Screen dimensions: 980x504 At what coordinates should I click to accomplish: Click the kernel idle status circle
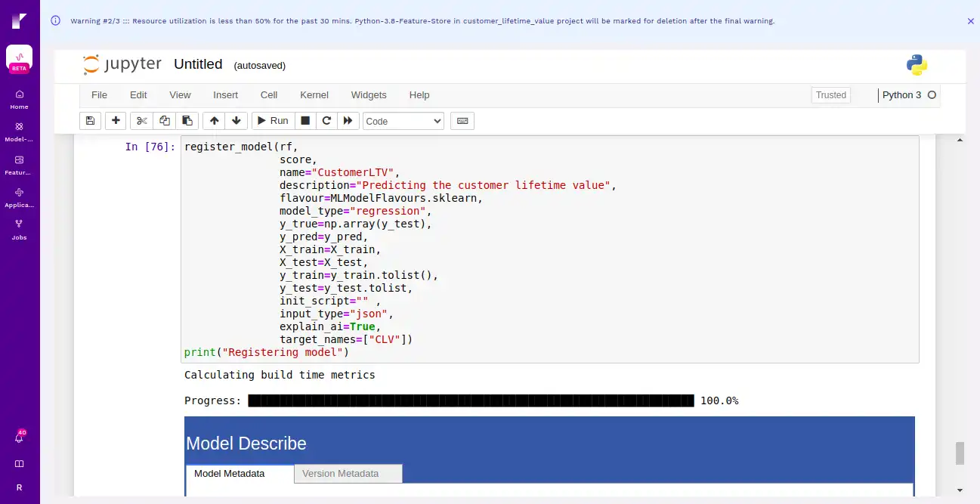click(932, 95)
